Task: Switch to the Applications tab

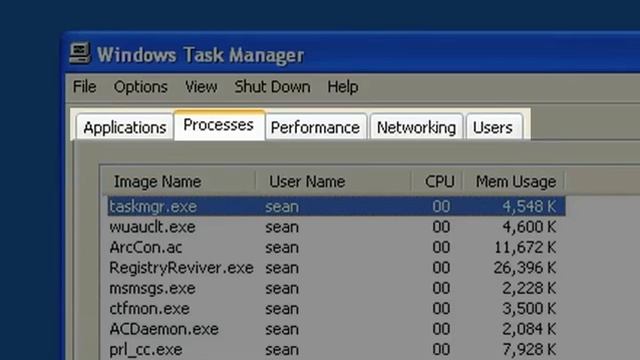Action: click(124, 127)
